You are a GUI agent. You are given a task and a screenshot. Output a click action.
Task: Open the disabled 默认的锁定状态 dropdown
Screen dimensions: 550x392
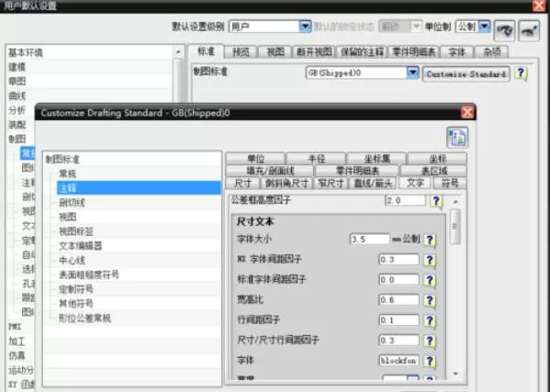click(x=399, y=27)
